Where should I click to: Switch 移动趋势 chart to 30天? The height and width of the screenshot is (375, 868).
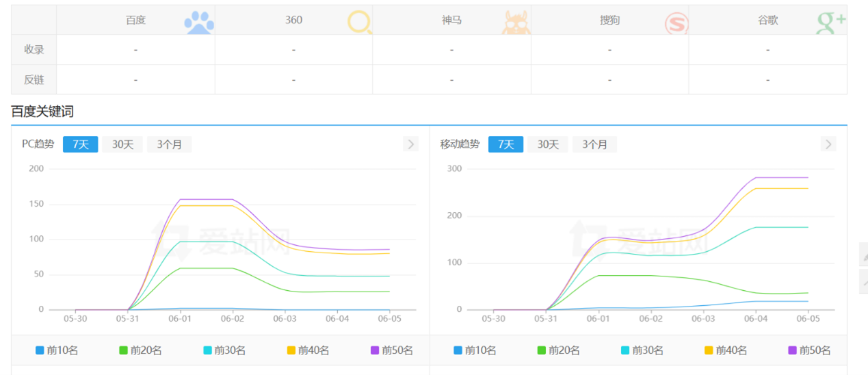coord(547,144)
